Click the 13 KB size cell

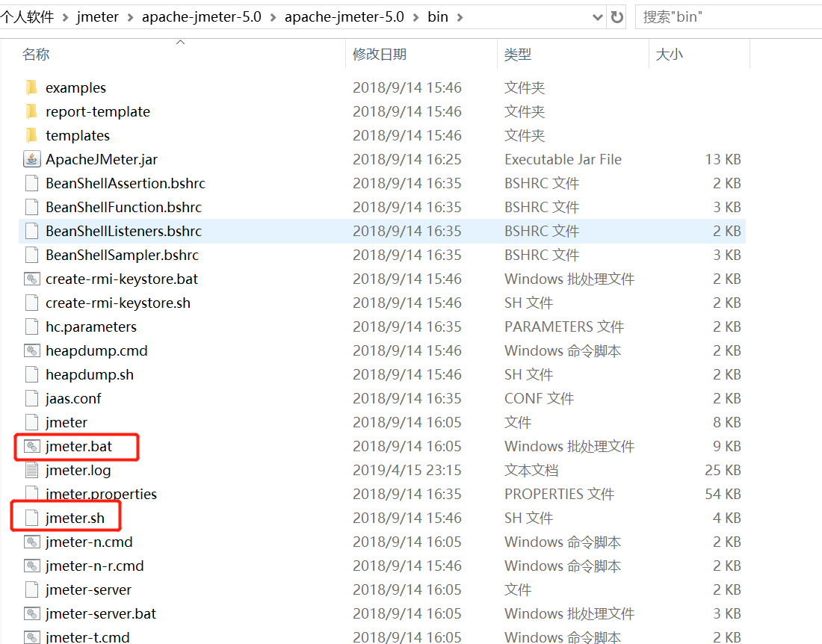tap(723, 159)
